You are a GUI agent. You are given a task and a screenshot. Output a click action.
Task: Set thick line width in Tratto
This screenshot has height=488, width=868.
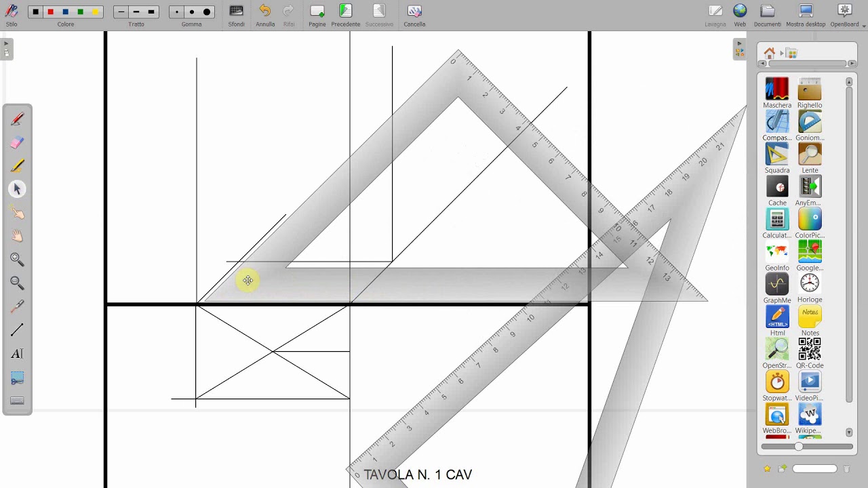[151, 12]
